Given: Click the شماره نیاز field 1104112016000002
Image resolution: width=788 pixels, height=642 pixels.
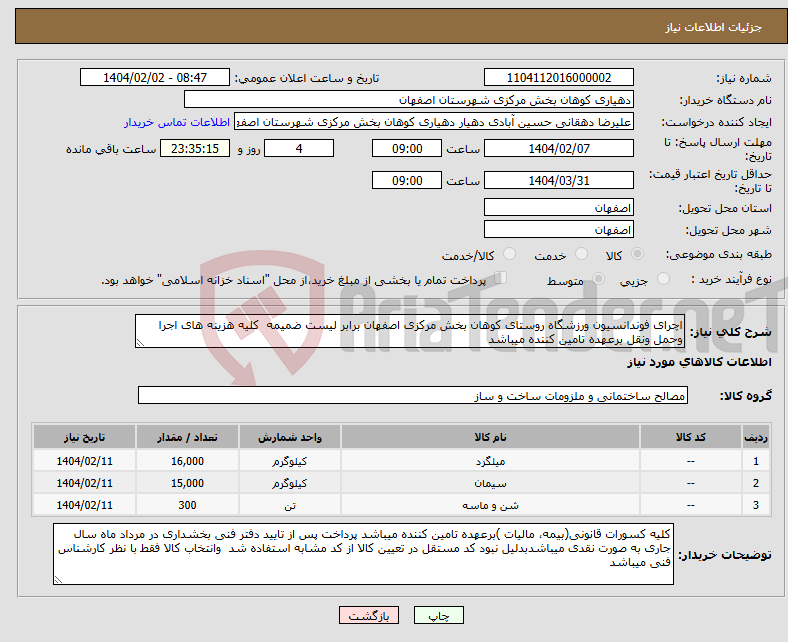Looking at the screenshot, I should 558,77.
